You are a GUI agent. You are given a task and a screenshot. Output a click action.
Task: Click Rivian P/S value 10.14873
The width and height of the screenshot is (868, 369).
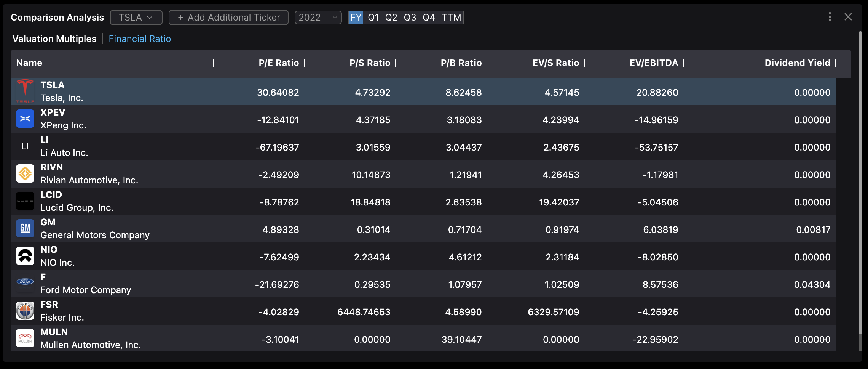click(x=371, y=175)
